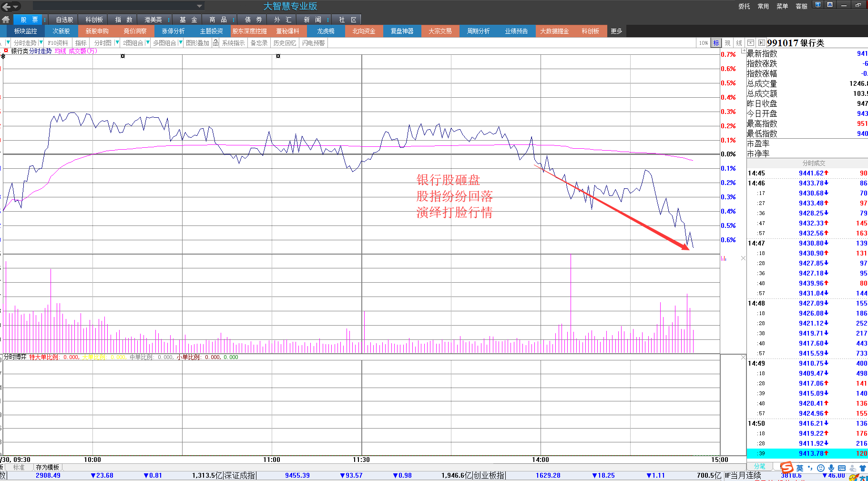The height and width of the screenshot is (481, 868).
Task: Click 更多 to show more tools
Action: (616, 31)
